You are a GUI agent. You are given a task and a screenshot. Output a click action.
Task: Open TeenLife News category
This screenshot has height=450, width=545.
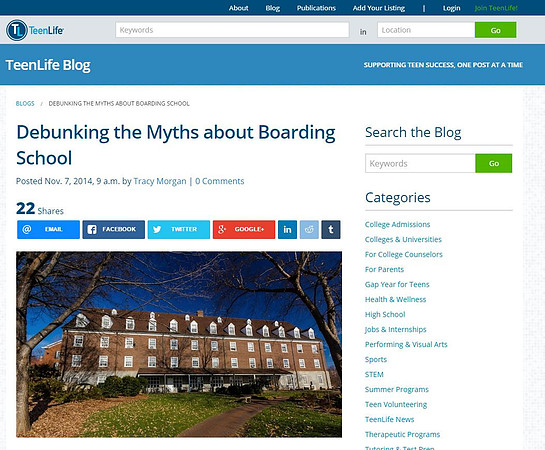[389, 419]
